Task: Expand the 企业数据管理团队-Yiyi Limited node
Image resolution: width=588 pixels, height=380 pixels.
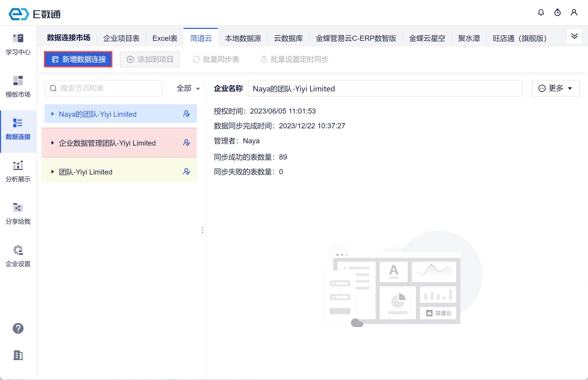Action: (x=53, y=143)
